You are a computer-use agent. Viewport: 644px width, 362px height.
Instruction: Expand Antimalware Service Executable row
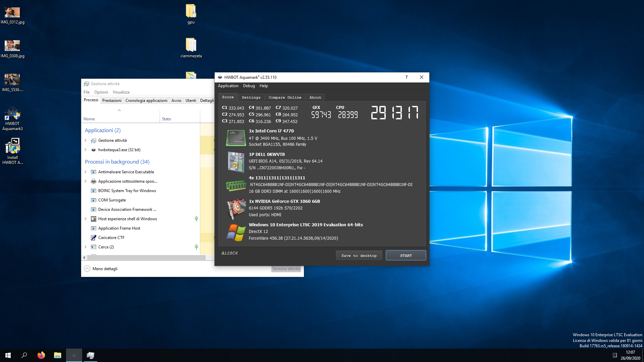86,172
